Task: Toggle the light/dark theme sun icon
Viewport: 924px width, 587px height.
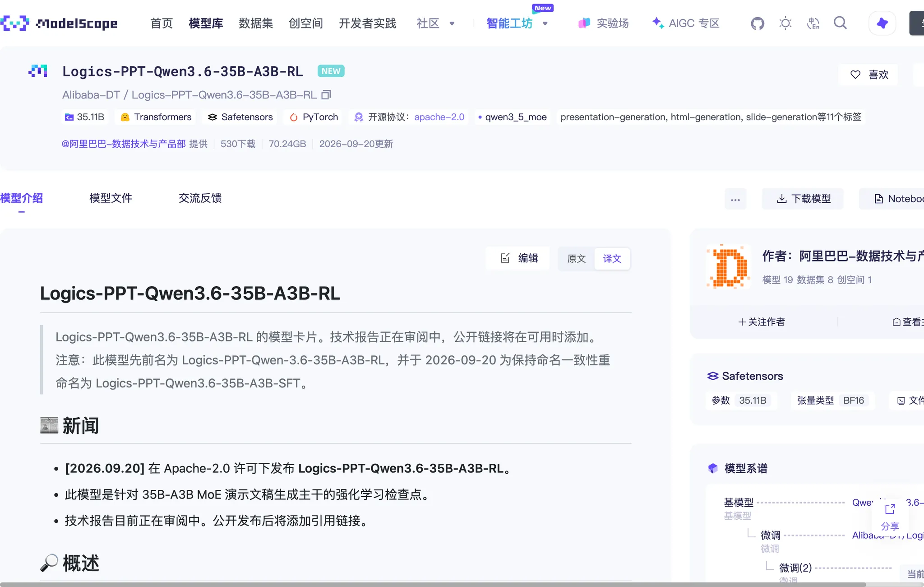Action: pos(785,23)
